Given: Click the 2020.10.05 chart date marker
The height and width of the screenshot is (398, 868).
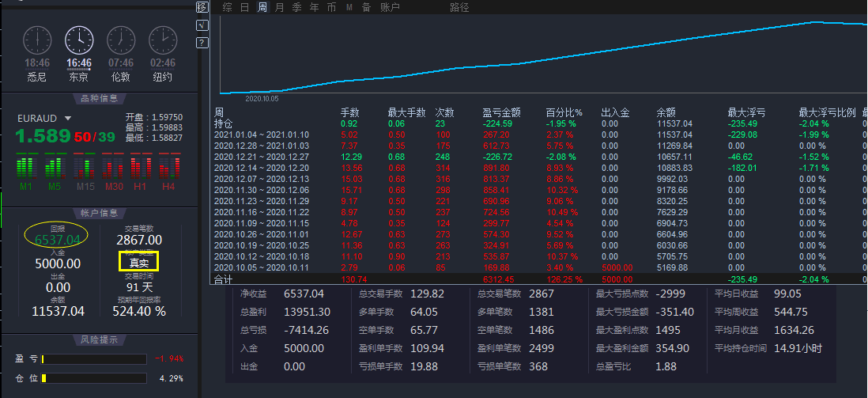Looking at the screenshot, I should point(262,98).
